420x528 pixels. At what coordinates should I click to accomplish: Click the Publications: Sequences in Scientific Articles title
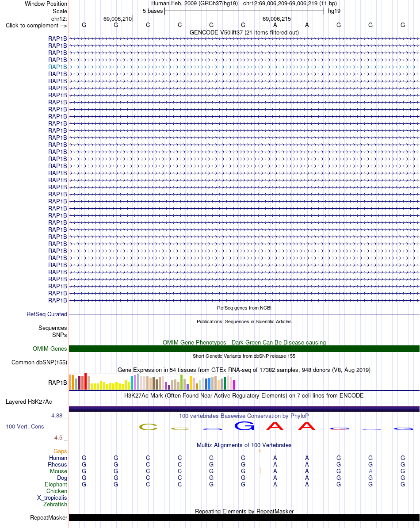click(x=244, y=321)
